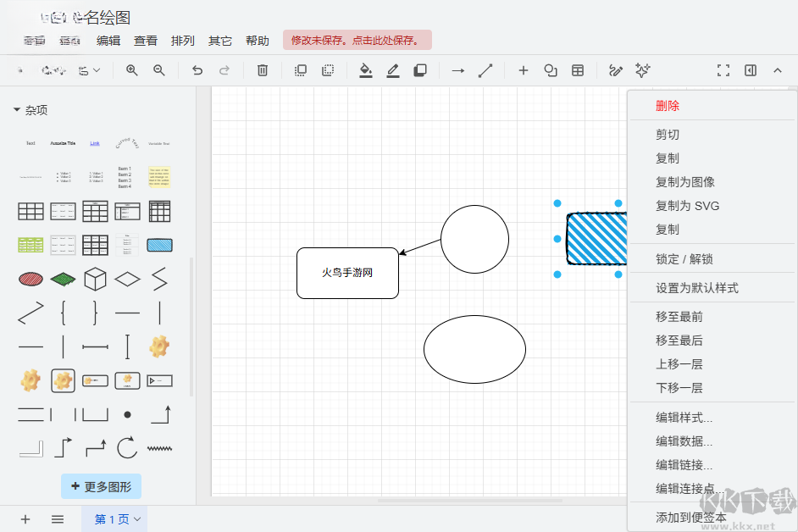
Task: Toggle the shadow toolbar icon
Action: (420, 70)
